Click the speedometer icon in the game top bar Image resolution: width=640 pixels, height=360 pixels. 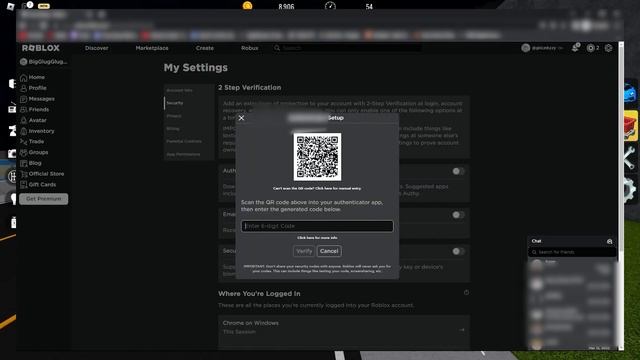330,6
